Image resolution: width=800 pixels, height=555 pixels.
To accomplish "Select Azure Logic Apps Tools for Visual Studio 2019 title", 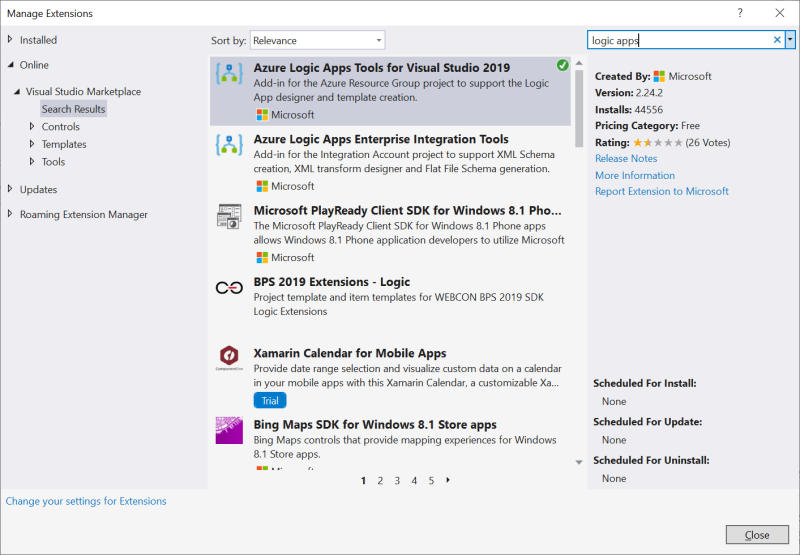I will pos(382,68).
